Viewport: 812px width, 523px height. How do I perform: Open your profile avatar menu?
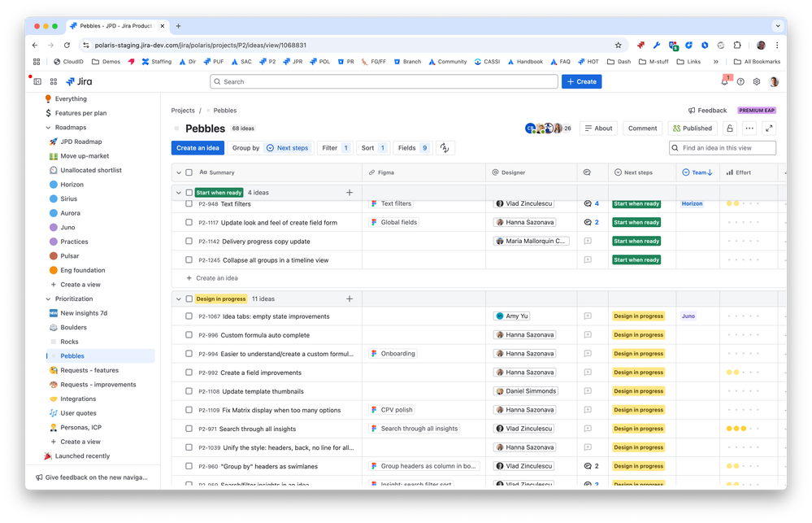(x=774, y=81)
